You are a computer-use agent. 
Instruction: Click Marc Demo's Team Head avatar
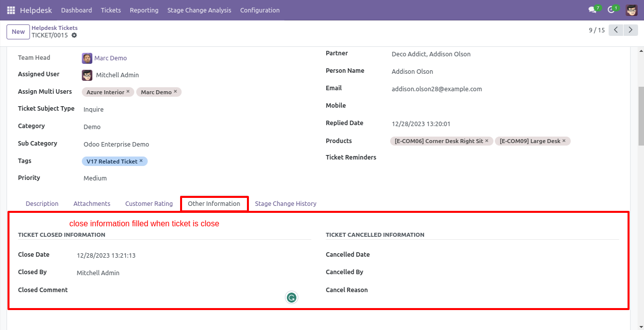click(x=87, y=58)
